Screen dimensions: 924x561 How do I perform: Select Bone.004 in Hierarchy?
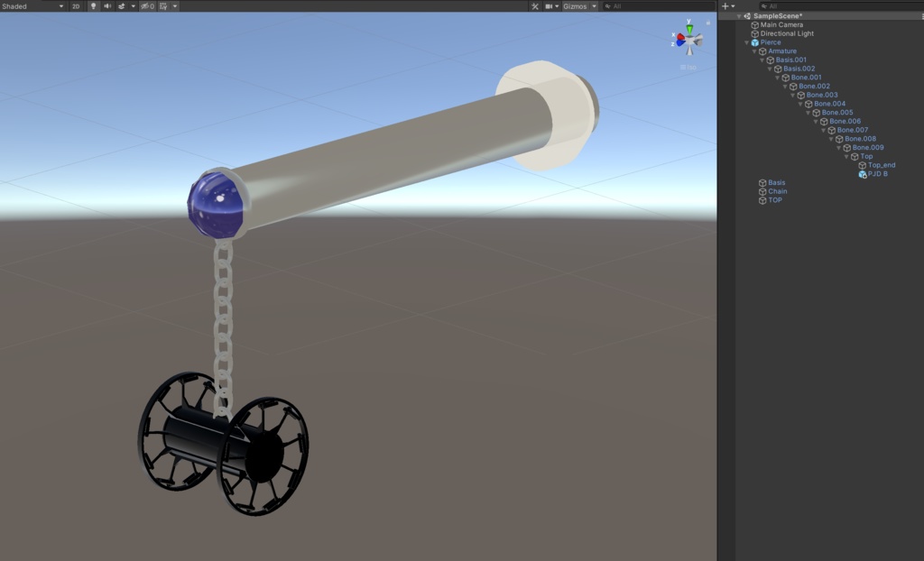[830, 104]
